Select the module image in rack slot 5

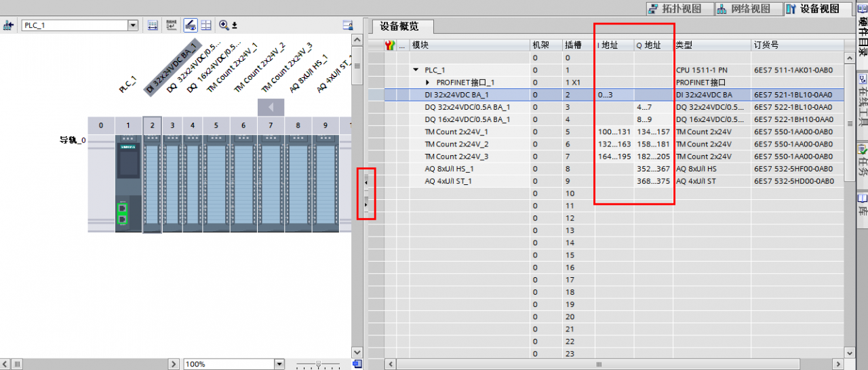pos(216,184)
